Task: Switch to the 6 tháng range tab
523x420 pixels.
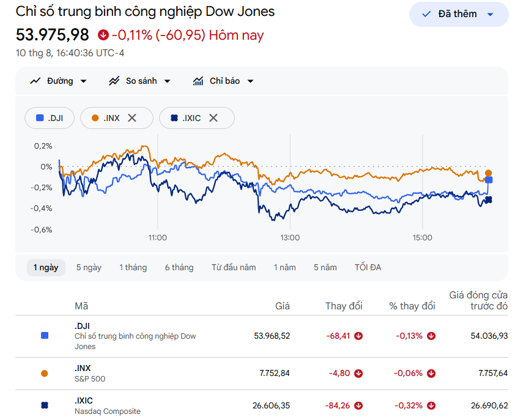Action: point(179,267)
